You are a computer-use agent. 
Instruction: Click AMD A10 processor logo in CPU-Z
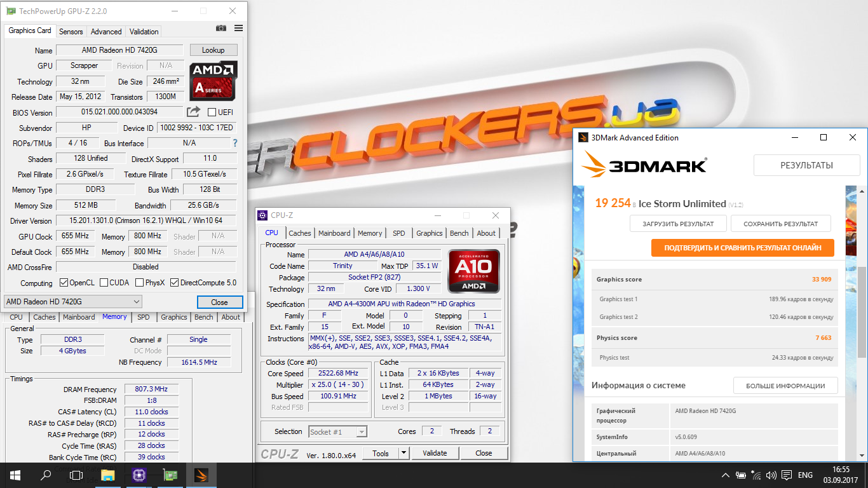click(x=474, y=271)
